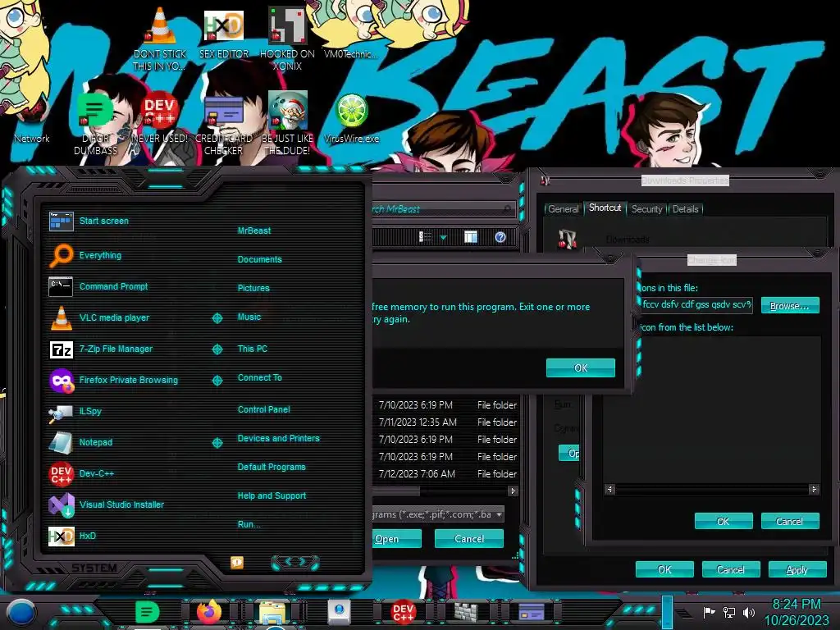Expand the Firefox Private Browsing jump list arrow

pyautogui.click(x=217, y=381)
